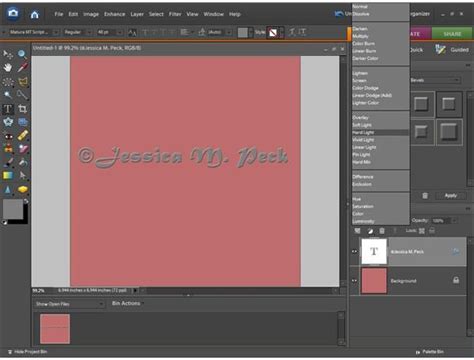Click the Undo arrow icon
This screenshot has height=360, width=474.
coord(339,14)
